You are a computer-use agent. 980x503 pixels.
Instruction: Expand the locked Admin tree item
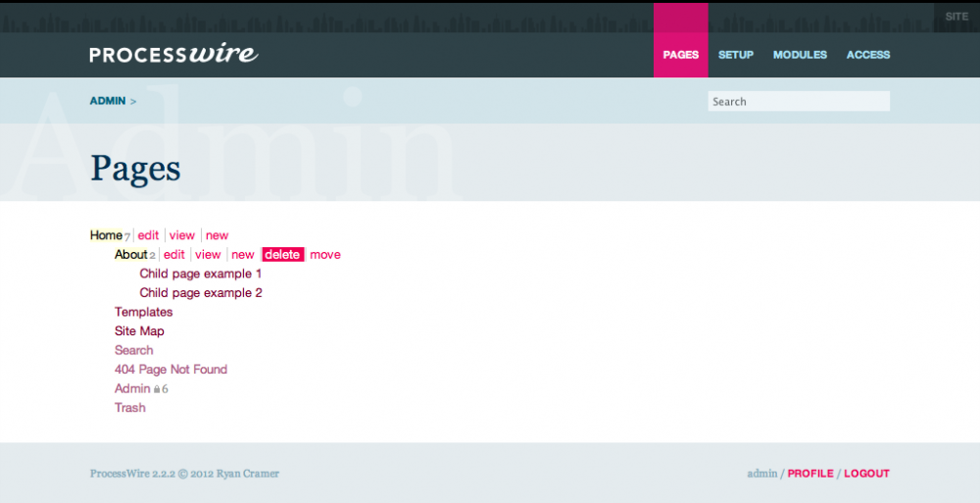132,389
